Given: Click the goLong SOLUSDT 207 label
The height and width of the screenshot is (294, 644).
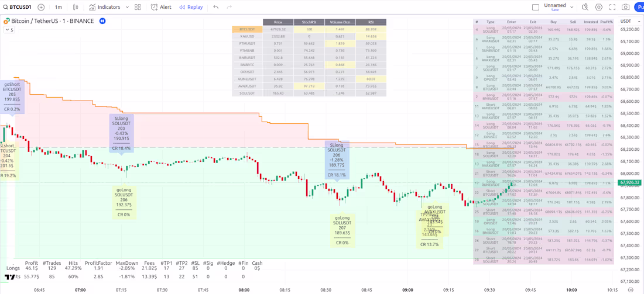Looking at the screenshot, I should [x=342, y=231].
